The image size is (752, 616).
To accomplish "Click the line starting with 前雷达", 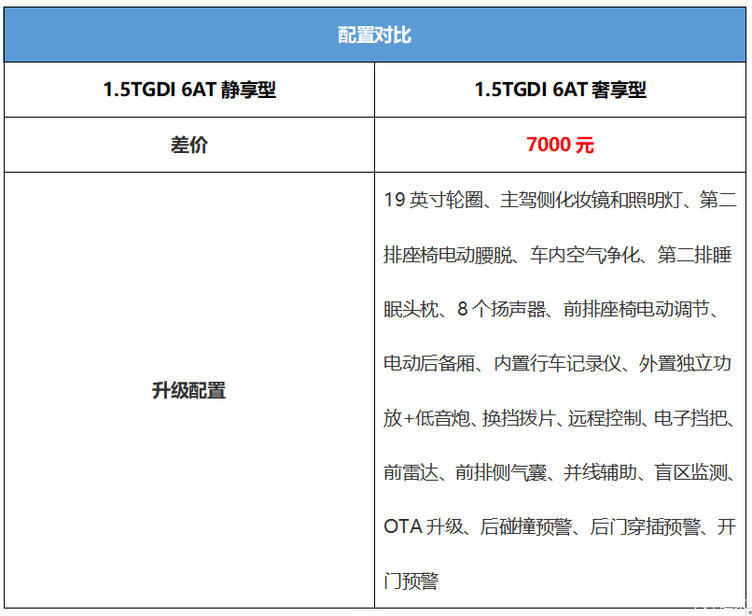I will tap(559, 473).
